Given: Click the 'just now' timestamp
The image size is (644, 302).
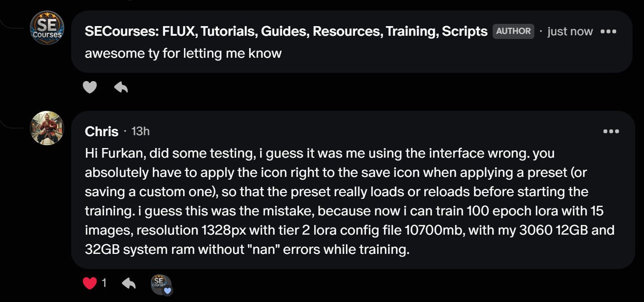Looking at the screenshot, I should pyautogui.click(x=570, y=32).
